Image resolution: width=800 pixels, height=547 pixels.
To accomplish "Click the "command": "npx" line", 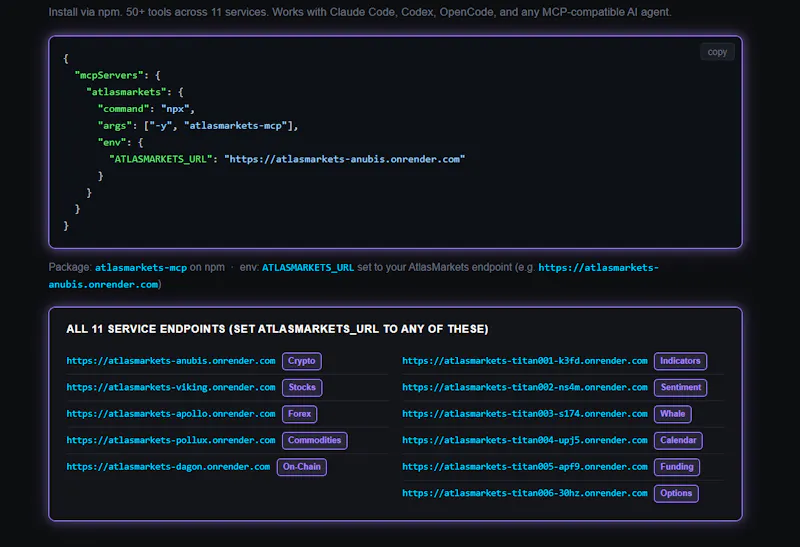I will tap(146, 109).
